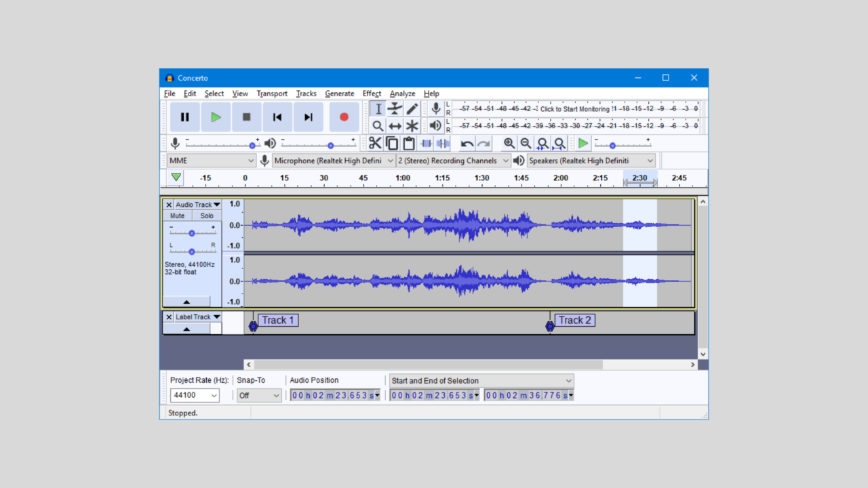The height and width of the screenshot is (488, 868).
Task: Enable the Multi-tool mode
Action: click(x=412, y=125)
